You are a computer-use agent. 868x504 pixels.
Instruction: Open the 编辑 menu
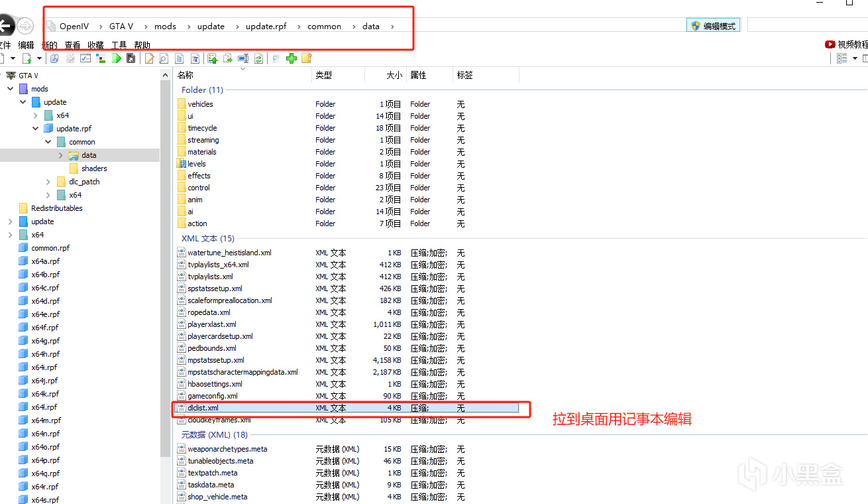point(26,45)
